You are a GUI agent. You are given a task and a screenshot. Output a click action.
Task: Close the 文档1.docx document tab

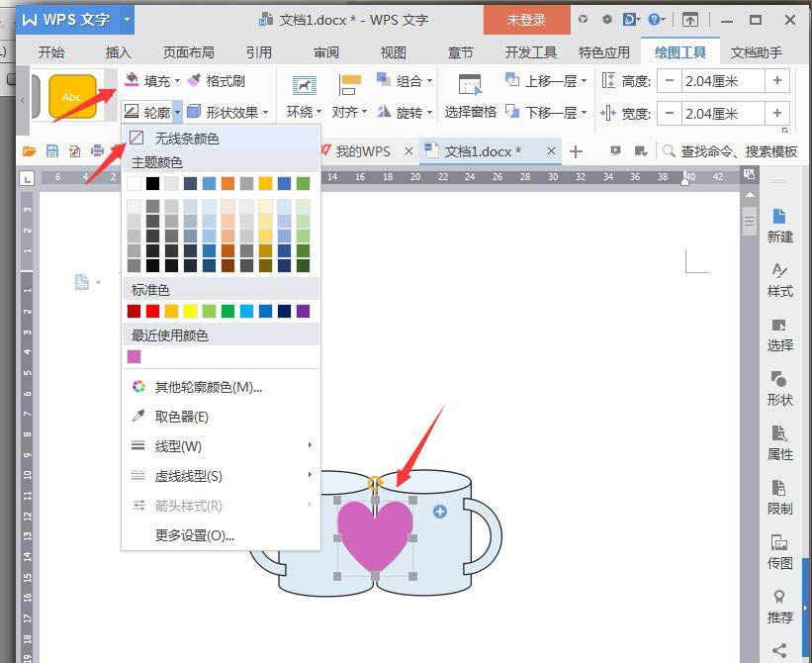coord(551,150)
